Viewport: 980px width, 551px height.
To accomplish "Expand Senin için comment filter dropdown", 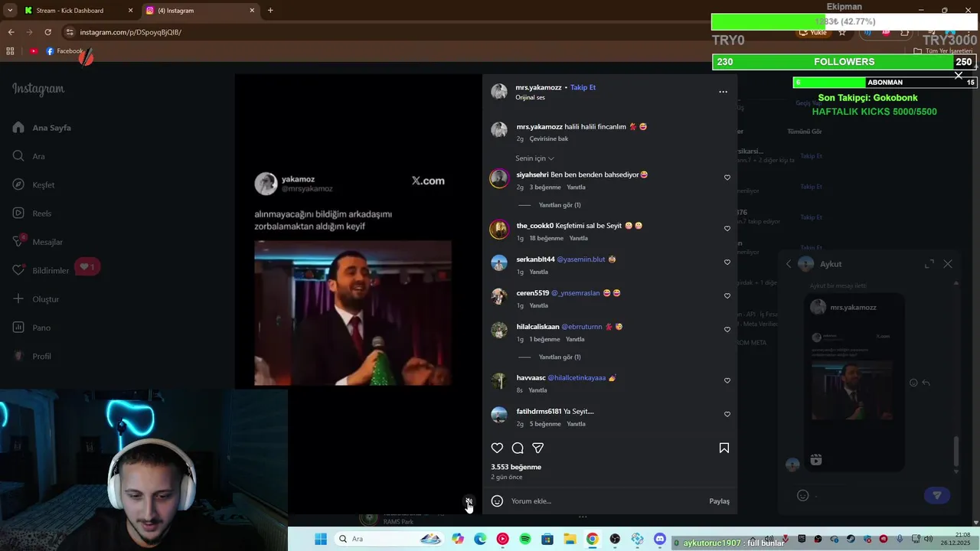I will coord(534,158).
